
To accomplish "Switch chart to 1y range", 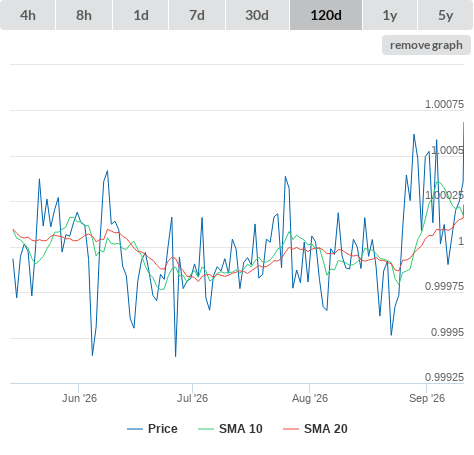I will tap(390, 15).
